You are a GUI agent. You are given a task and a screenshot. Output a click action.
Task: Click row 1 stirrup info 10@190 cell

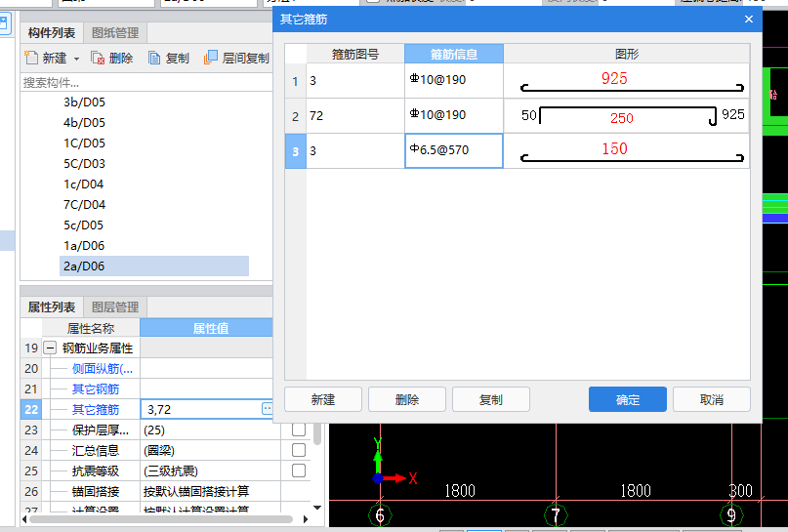pyautogui.click(x=454, y=81)
